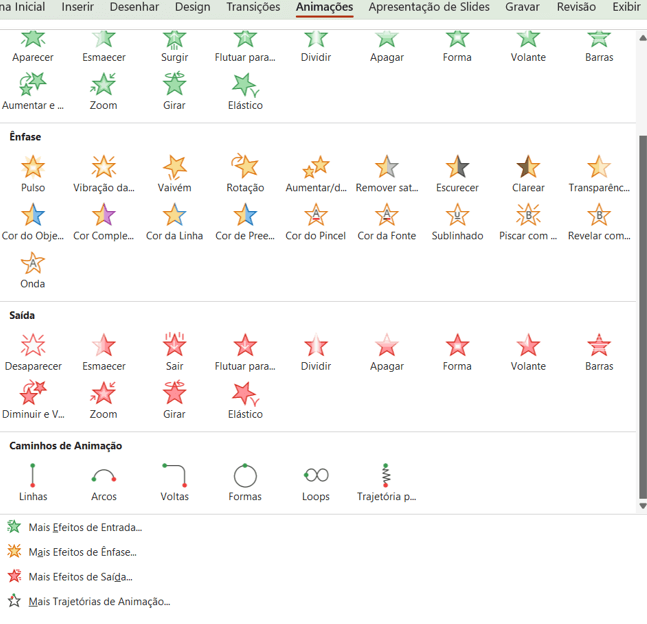Pick the Loops motion path
Image resolution: width=647 pixels, height=624 pixels.
tap(316, 482)
